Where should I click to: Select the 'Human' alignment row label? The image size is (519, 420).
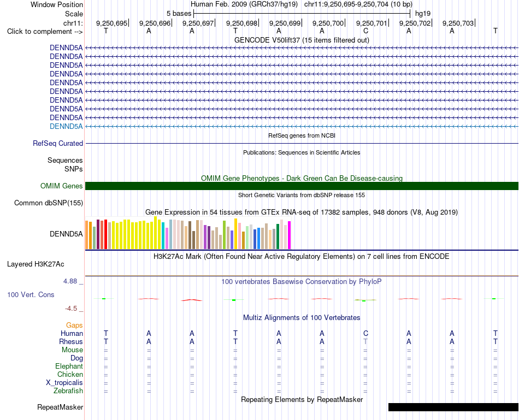(x=72, y=333)
